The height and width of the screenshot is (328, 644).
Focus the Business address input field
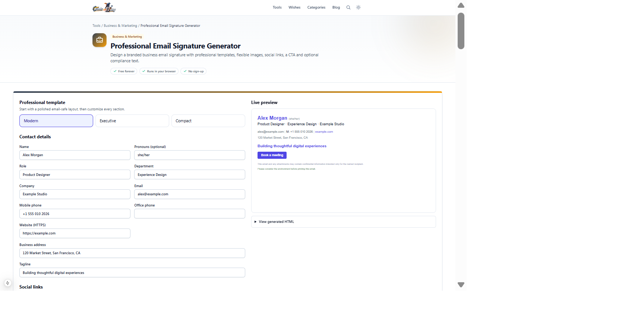click(132, 253)
